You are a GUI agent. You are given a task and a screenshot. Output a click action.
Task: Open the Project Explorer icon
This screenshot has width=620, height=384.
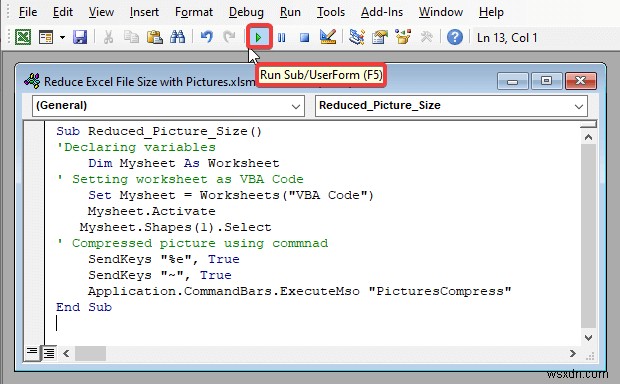(x=357, y=38)
